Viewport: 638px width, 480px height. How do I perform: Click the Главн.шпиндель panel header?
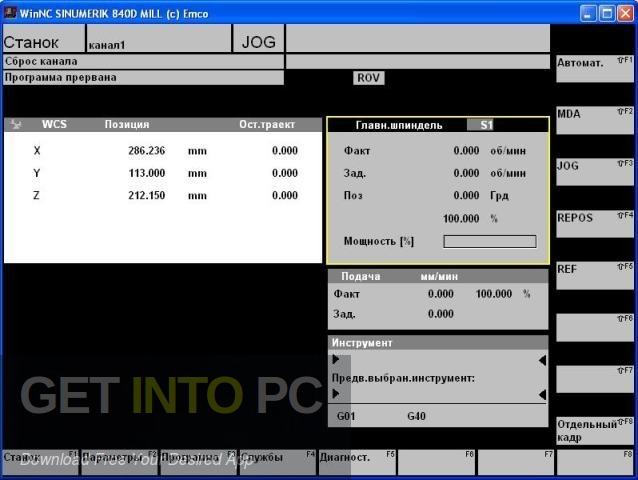(438, 125)
